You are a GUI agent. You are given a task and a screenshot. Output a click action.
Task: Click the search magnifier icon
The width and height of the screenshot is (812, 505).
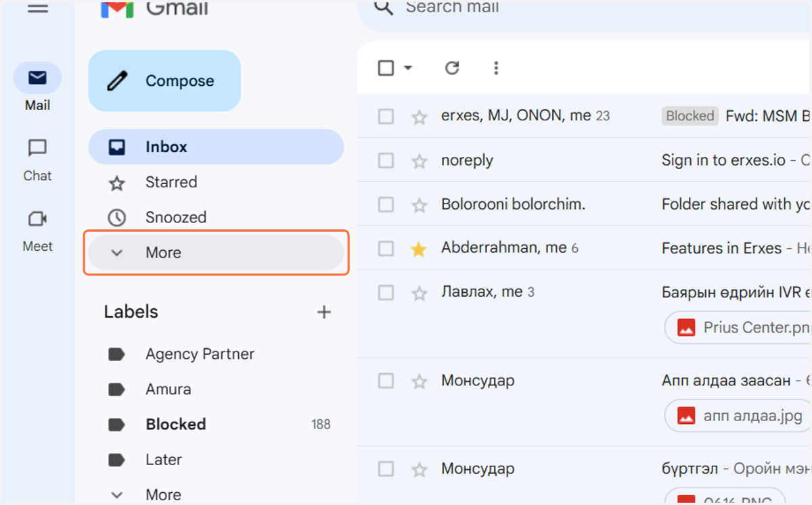click(384, 7)
